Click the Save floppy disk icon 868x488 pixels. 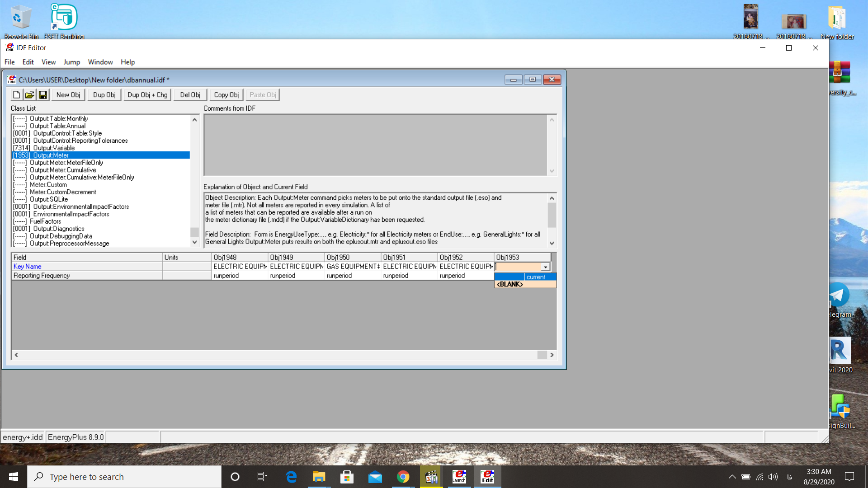[x=42, y=95]
